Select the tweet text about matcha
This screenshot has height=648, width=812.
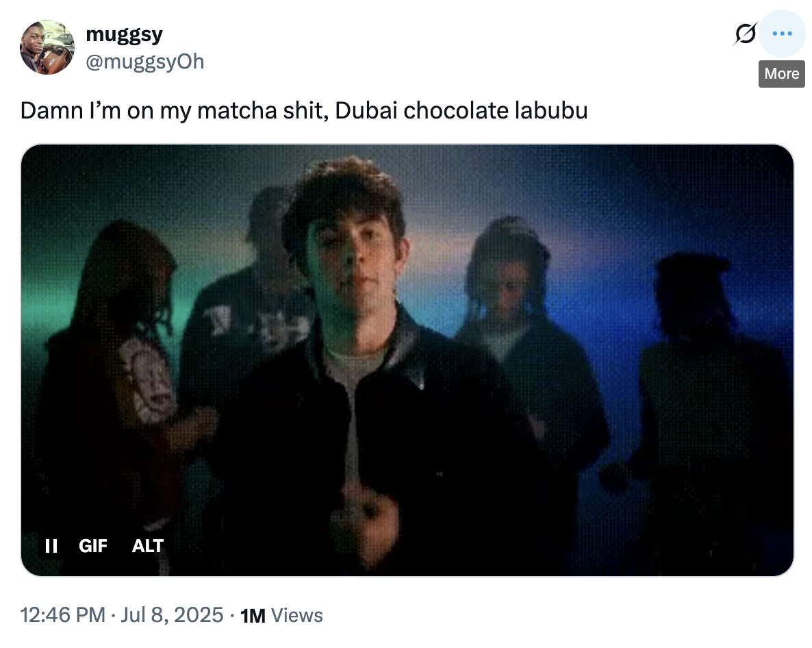click(304, 110)
